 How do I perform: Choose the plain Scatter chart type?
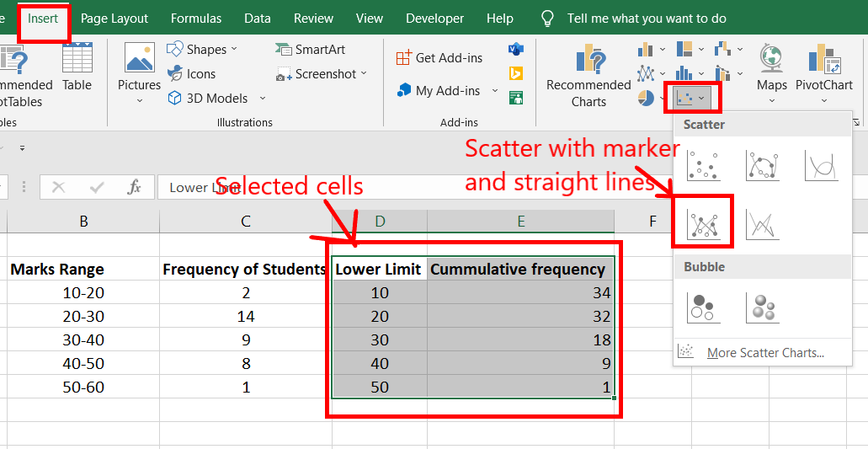coord(704,167)
